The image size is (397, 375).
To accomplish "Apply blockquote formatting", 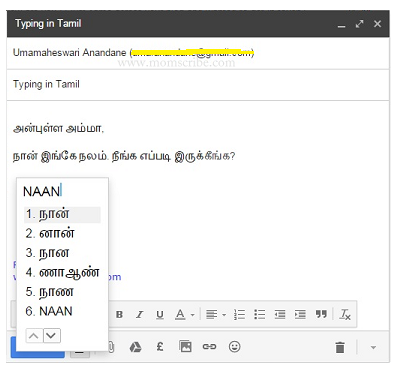I will coord(321,314).
